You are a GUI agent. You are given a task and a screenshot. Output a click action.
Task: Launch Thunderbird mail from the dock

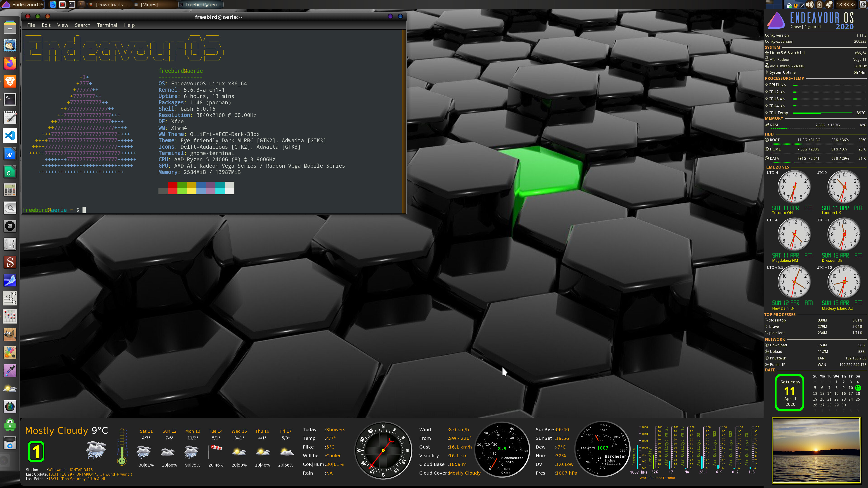(x=10, y=45)
